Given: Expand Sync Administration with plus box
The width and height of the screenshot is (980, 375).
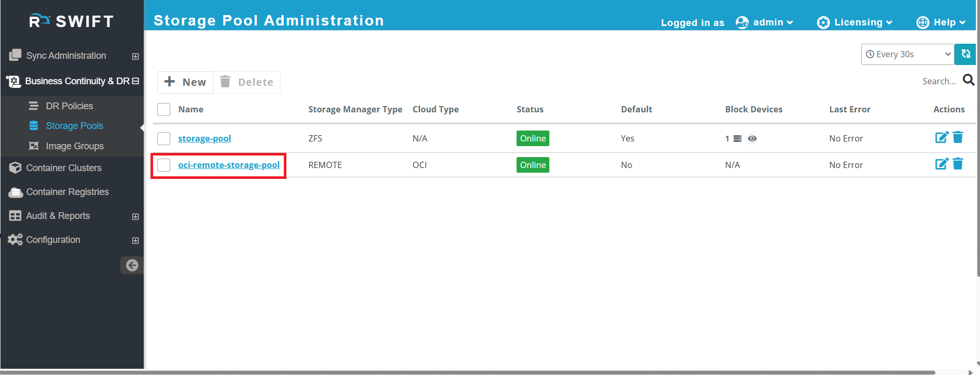Looking at the screenshot, I should [135, 56].
